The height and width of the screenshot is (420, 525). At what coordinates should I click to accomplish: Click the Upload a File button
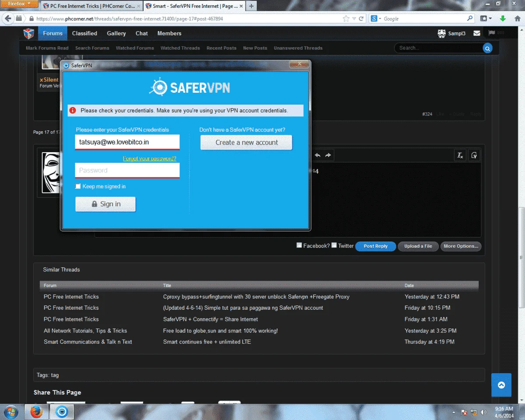click(x=418, y=246)
